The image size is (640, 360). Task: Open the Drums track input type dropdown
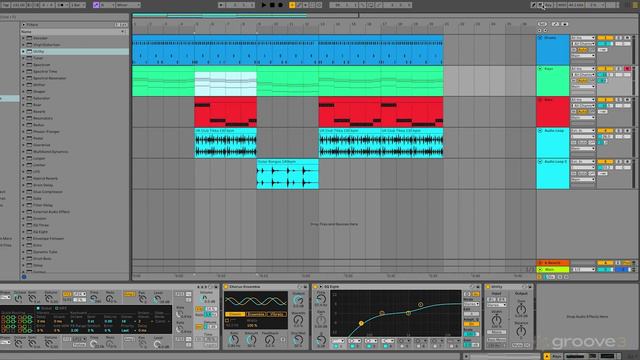tap(583, 38)
